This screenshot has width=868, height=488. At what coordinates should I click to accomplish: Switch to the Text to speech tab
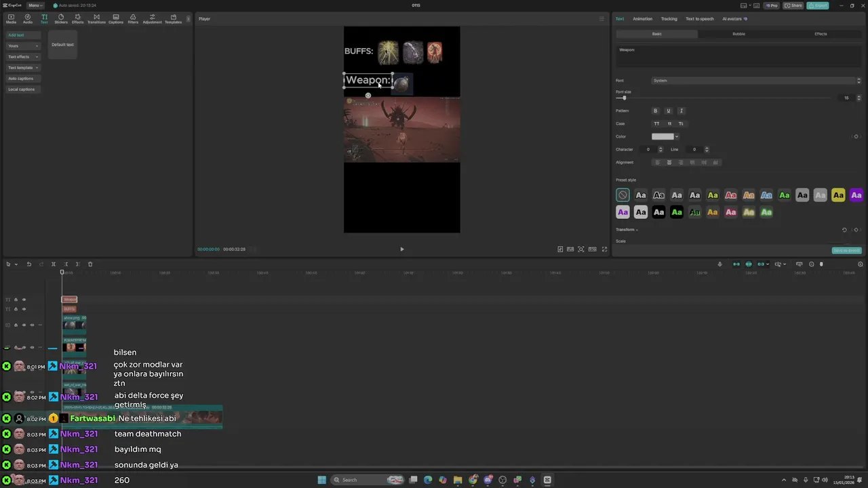tap(700, 19)
